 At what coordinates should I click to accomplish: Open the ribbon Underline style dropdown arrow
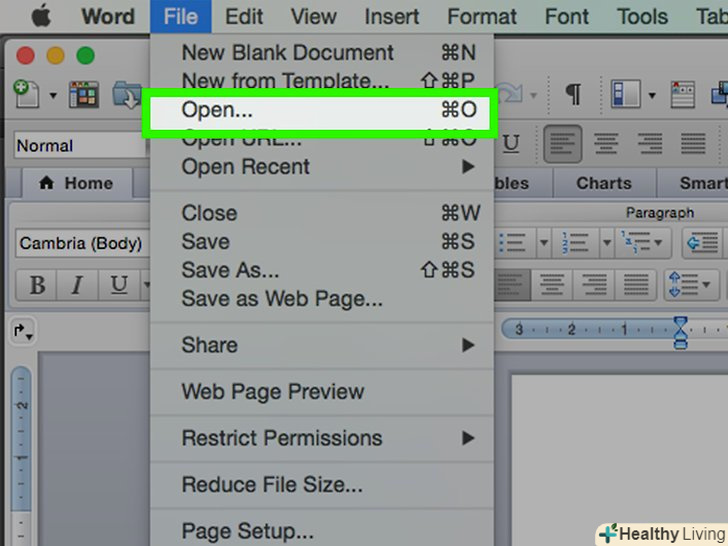coord(146,284)
